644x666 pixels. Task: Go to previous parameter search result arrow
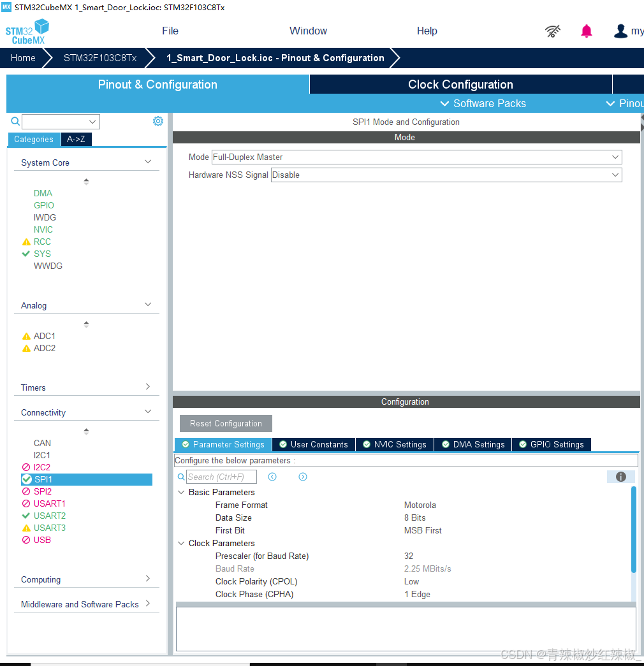272,477
